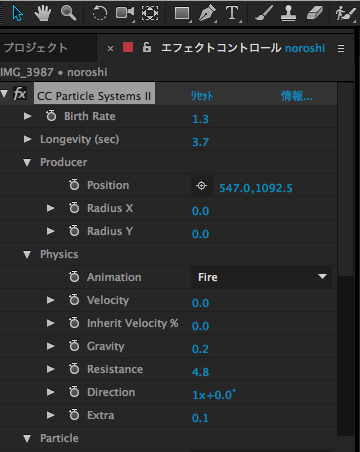Select the Clone Stamp tool

[x=288, y=13]
